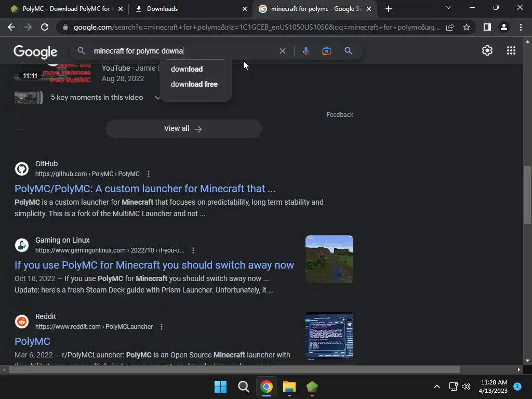Viewport: 532px width, 399px height.
Task: Open more options for Reddit result
Action: click(162, 327)
